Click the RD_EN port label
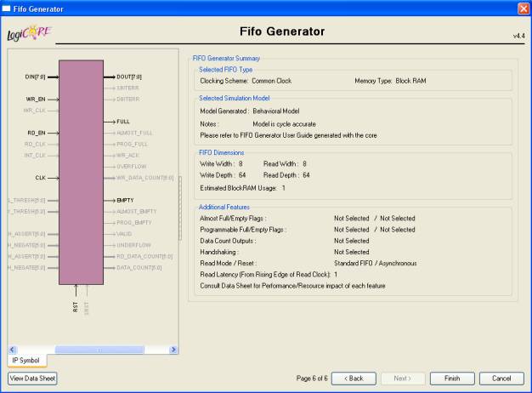Screen dimensions: 532x393 pyautogui.click(x=37, y=133)
